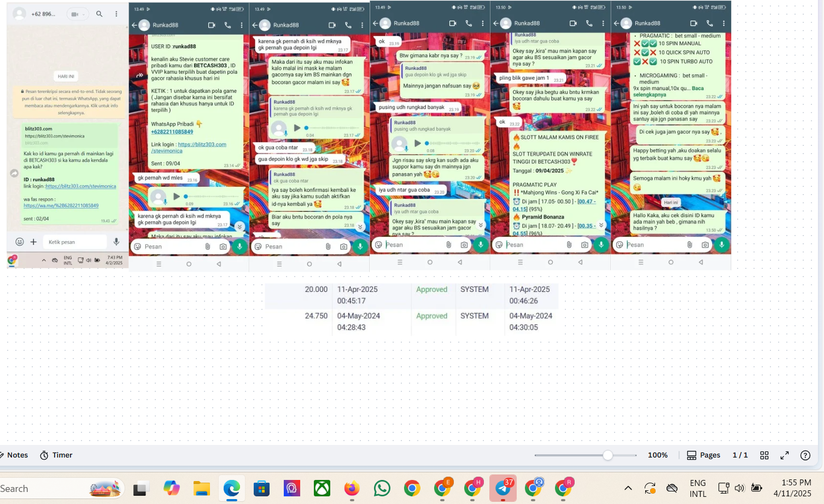
Task: Click the Windows taskbar Search box
Action: pos(61,488)
